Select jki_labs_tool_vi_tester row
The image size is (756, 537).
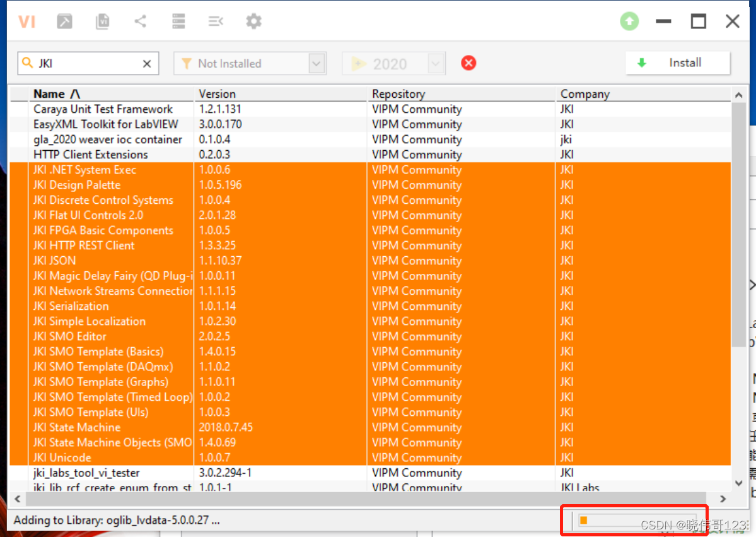(370, 473)
